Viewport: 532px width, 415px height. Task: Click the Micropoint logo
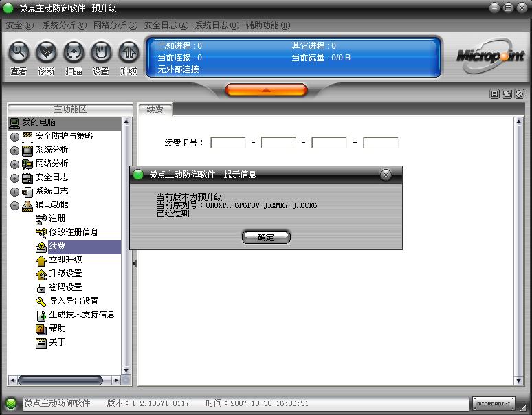[x=491, y=56]
